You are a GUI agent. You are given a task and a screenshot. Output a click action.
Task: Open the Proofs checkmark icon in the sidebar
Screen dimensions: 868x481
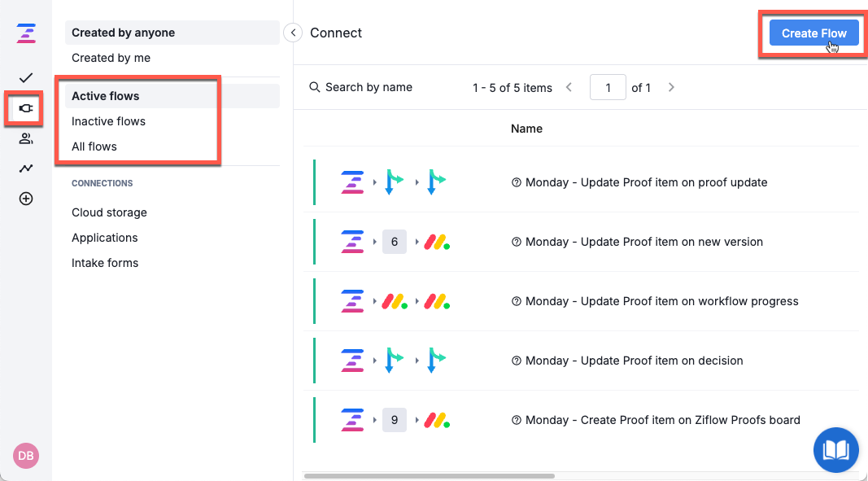tap(26, 77)
